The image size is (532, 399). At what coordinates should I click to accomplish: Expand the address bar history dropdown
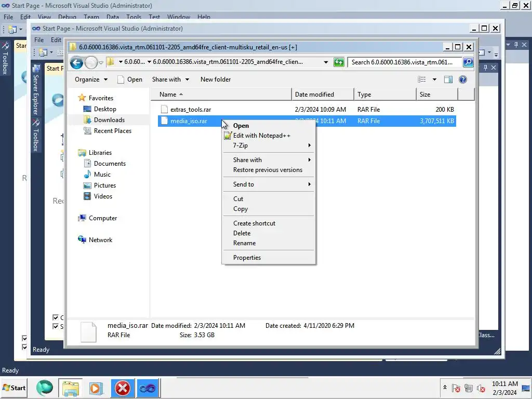[x=326, y=62]
